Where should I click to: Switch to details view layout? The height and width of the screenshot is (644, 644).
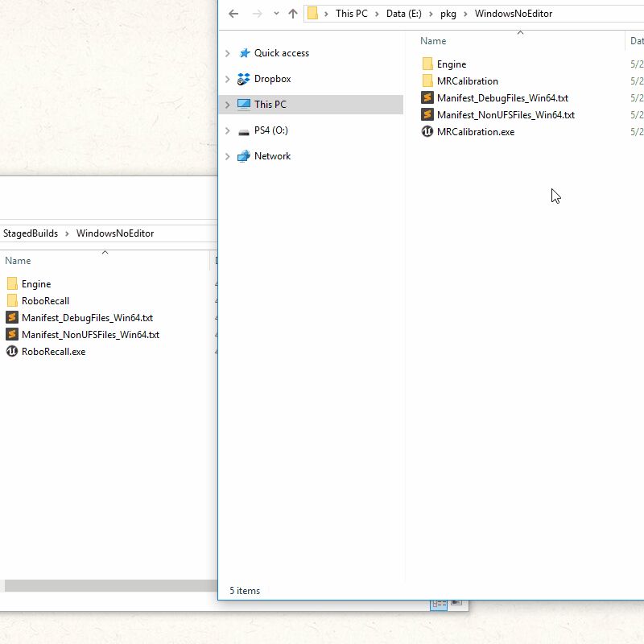coord(439,603)
